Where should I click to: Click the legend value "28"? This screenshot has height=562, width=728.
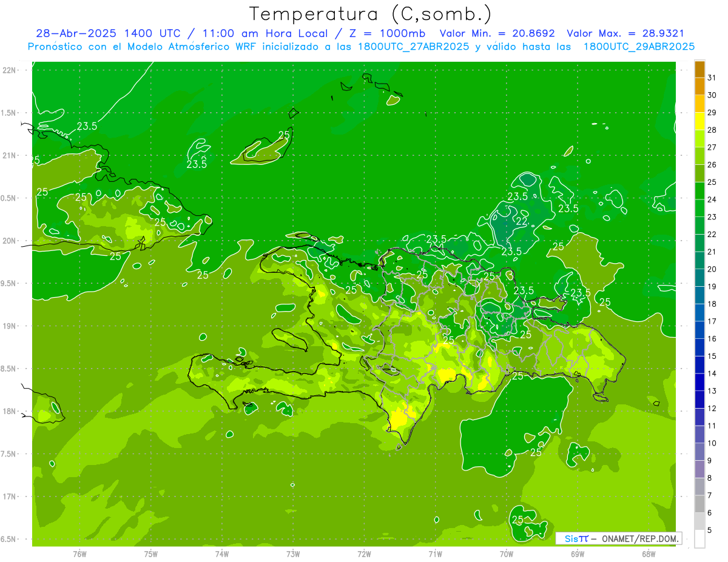point(712,130)
